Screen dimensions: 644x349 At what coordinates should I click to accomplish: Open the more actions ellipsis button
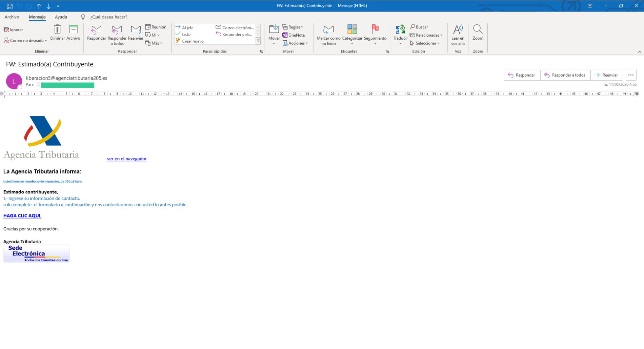(630, 75)
